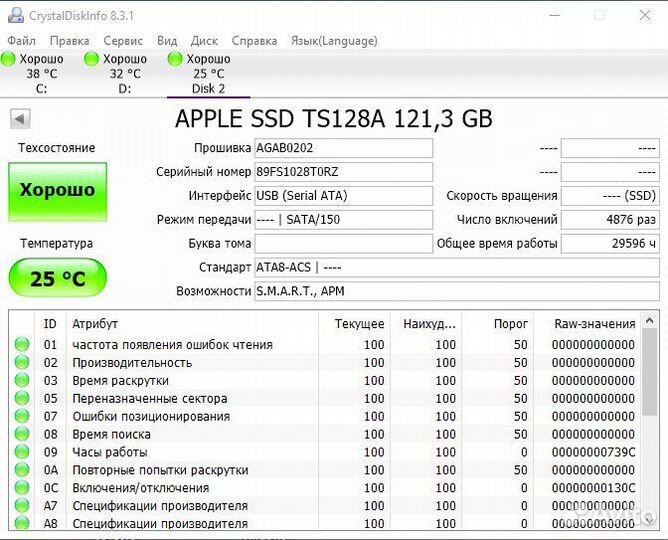Select the 'Переназначенные сектора' attribute row
The height and width of the screenshot is (540, 668).
coord(325,398)
